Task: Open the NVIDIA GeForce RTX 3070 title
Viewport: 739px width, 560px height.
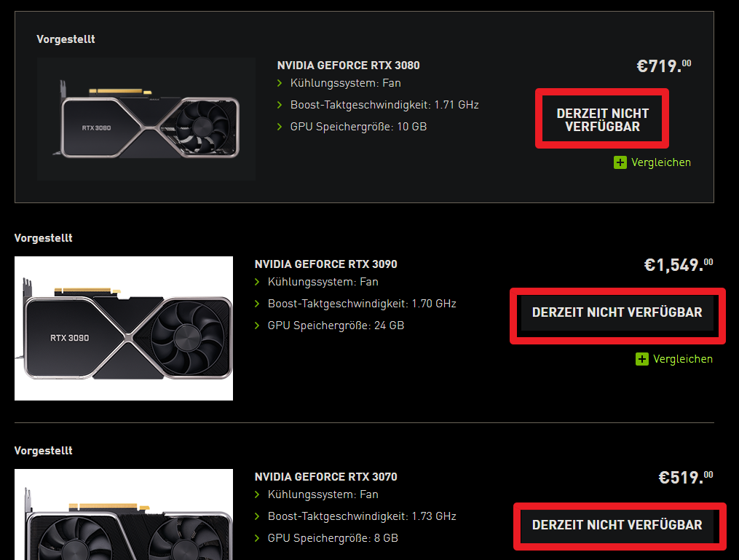Action: [325, 477]
